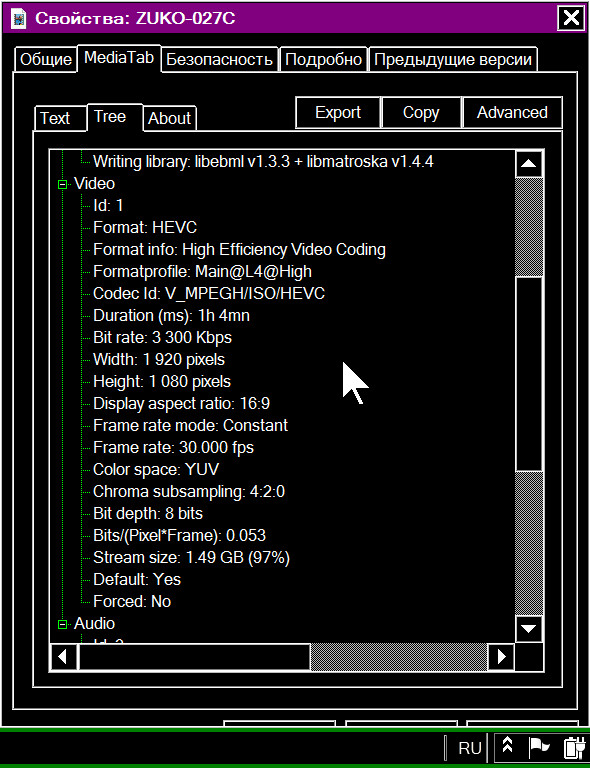This screenshot has height=768, width=590.
Task: Switch to the Безопасность tab
Action: point(219,59)
